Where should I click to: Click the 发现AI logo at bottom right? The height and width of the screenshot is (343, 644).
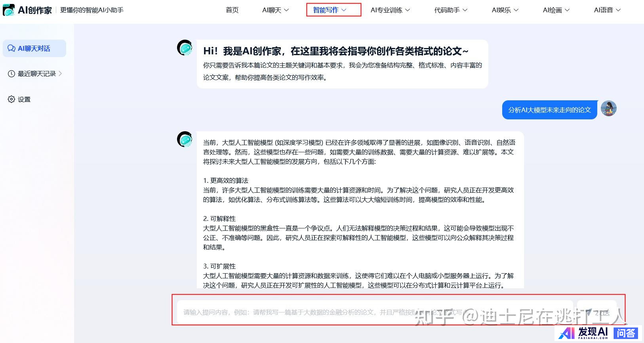pos(584,333)
